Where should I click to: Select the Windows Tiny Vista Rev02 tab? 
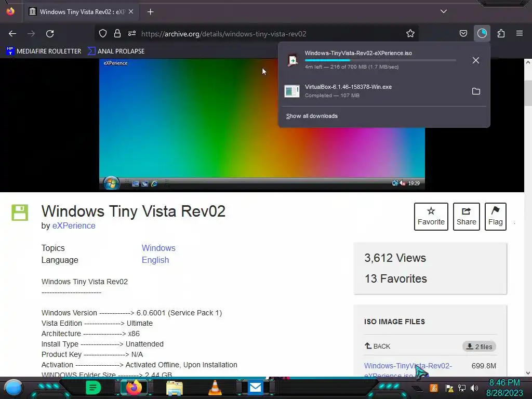81,12
